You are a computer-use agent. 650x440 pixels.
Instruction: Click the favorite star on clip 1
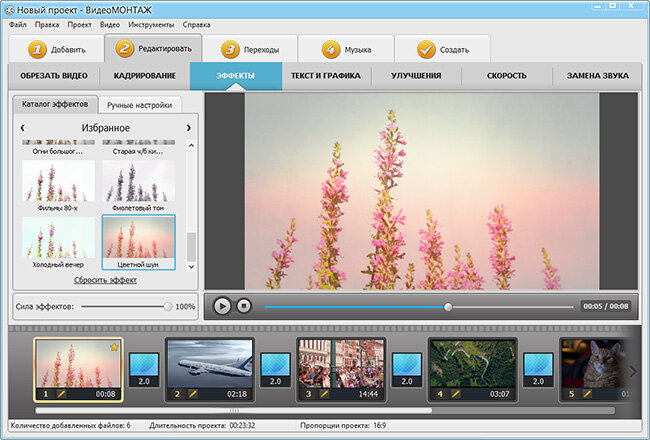point(114,347)
